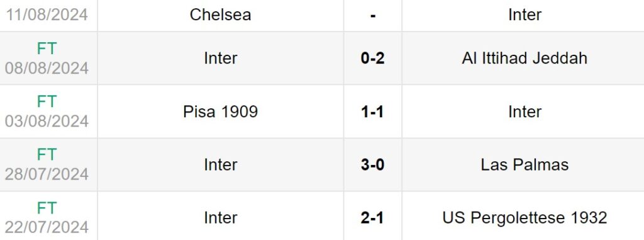
Task: Click Las Palmas team name
Action: tap(525, 164)
